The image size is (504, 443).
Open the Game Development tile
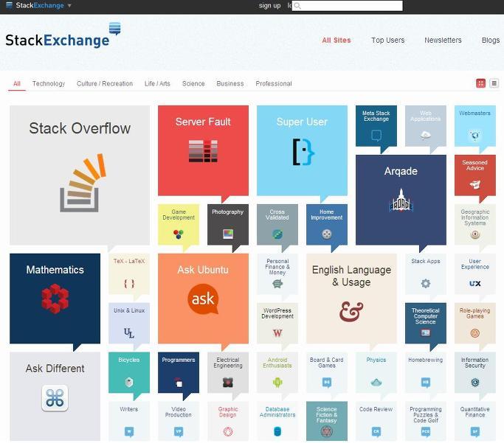[x=179, y=224]
